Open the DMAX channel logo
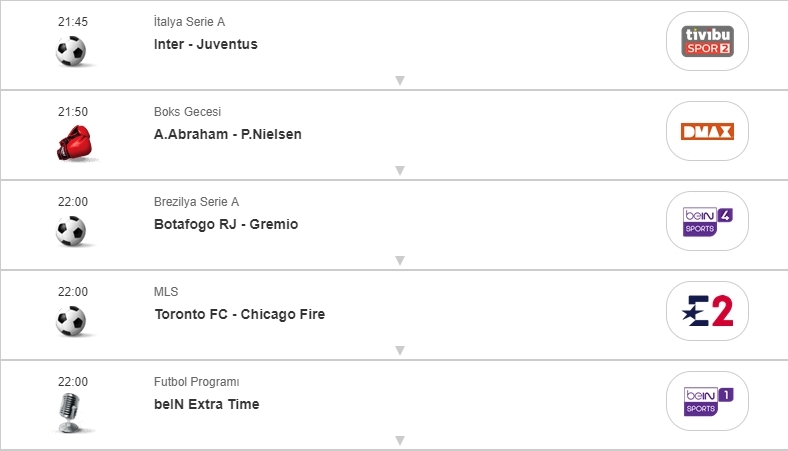The image size is (788, 451). click(707, 131)
